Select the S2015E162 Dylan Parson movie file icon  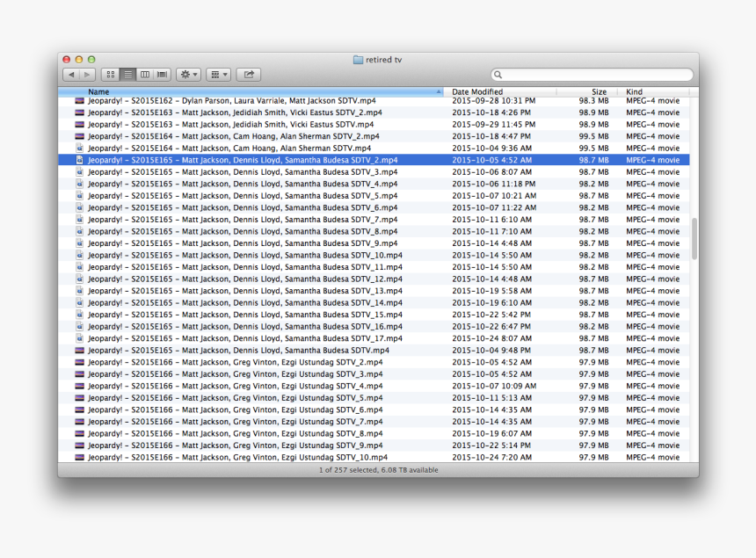click(79, 101)
